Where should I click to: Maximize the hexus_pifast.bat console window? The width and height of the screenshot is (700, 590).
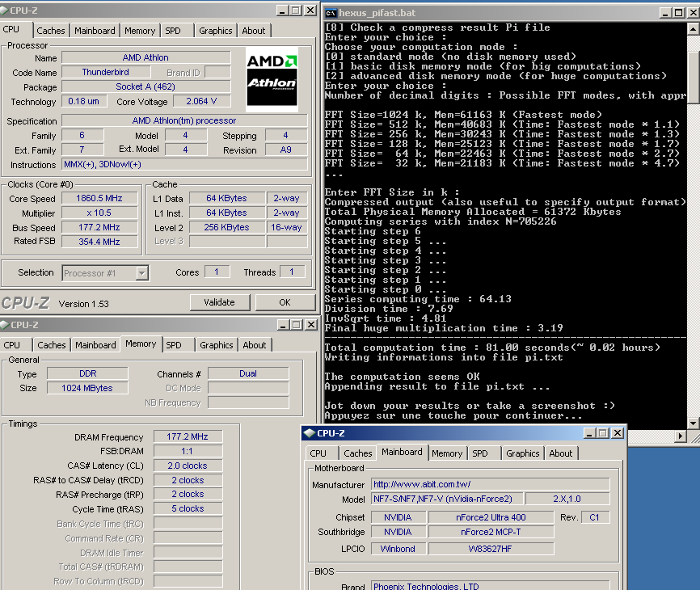[678, 13]
